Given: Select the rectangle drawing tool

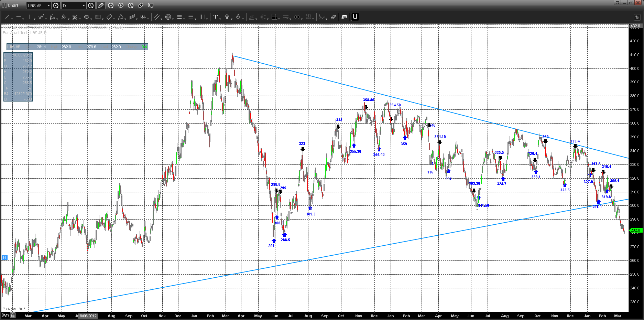Looking at the screenshot, I should point(98,17).
